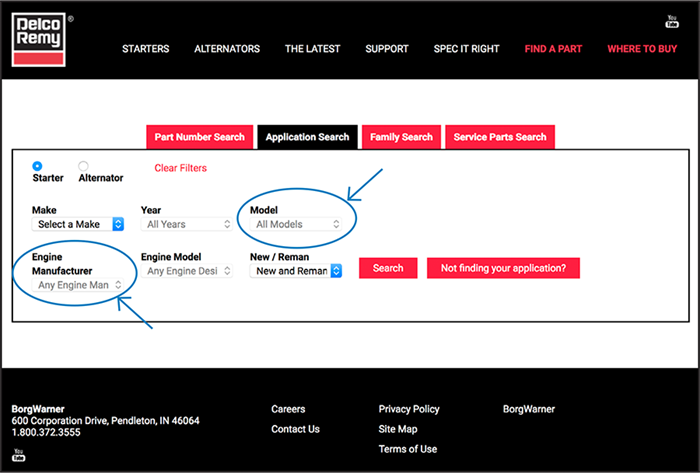Screen dimensions: 700x473
Task: Open the SPEC IT RIGHT menu item
Action: point(467,49)
